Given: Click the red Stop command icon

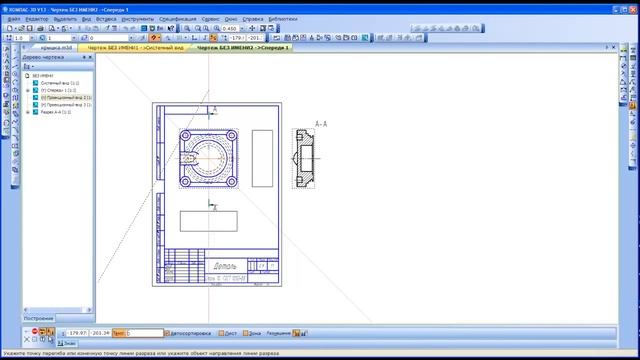Looking at the screenshot, I should click(35, 331).
